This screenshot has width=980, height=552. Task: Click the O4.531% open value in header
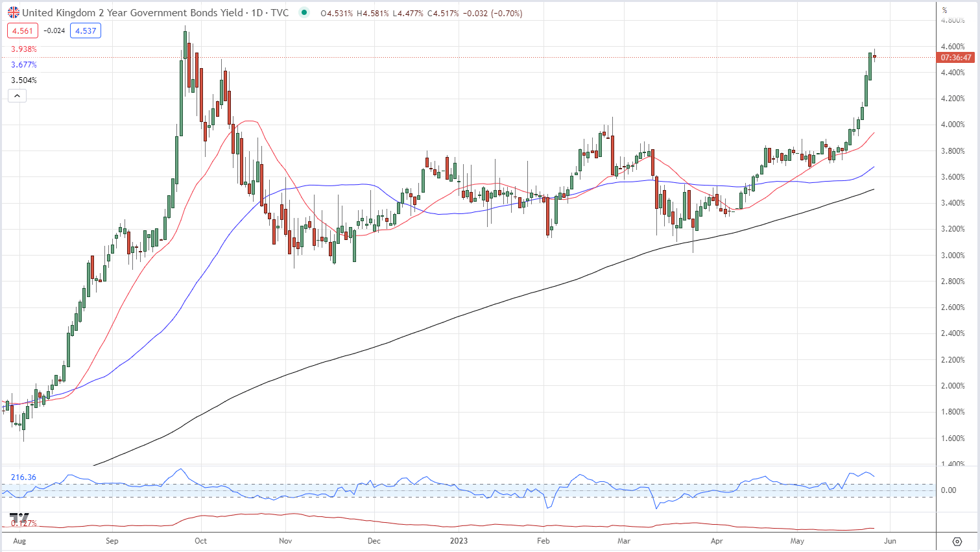337,13
